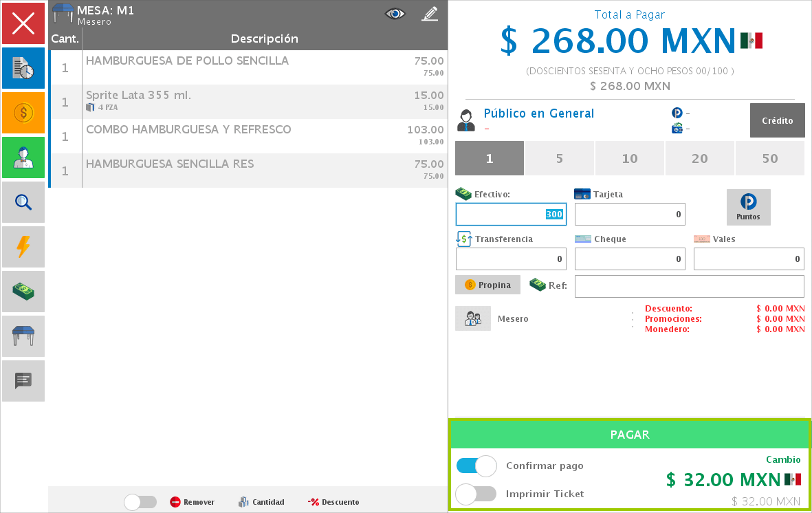Screen dimensions: 812x513
Task: Disable the Confirmar pago switch
Action: tap(476, 466)
